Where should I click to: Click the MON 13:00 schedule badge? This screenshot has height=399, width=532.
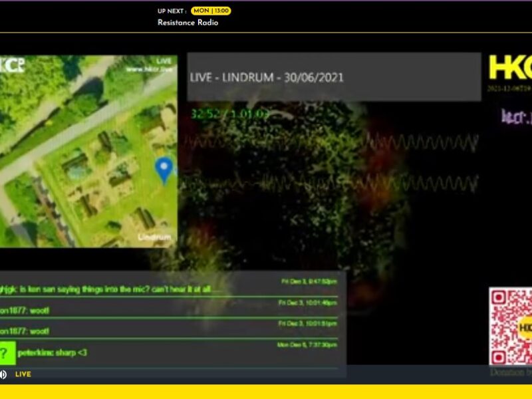coord(211,11)
